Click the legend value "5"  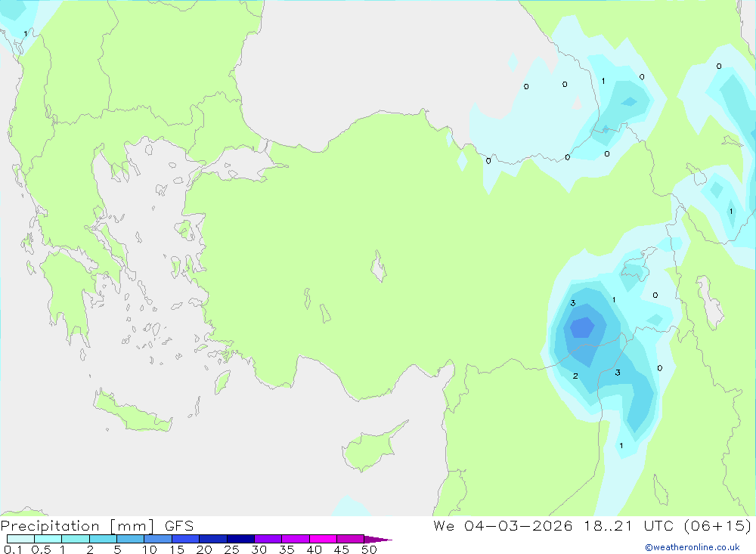(117, 549)
